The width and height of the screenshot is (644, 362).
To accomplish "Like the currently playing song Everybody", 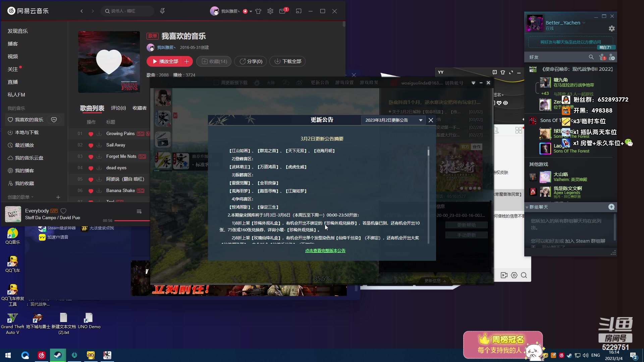I will pos(63,211).
